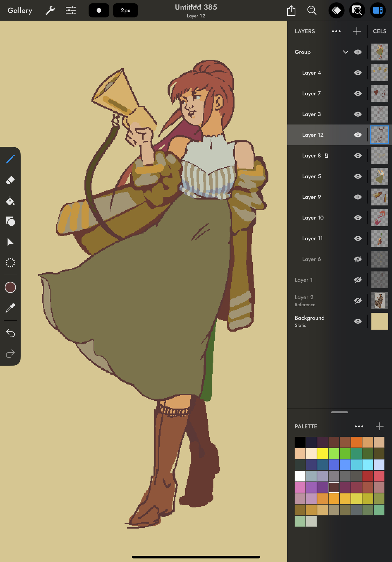392x562 pixels.
Task: Select the Shape tool
Action: pos(10,221)
